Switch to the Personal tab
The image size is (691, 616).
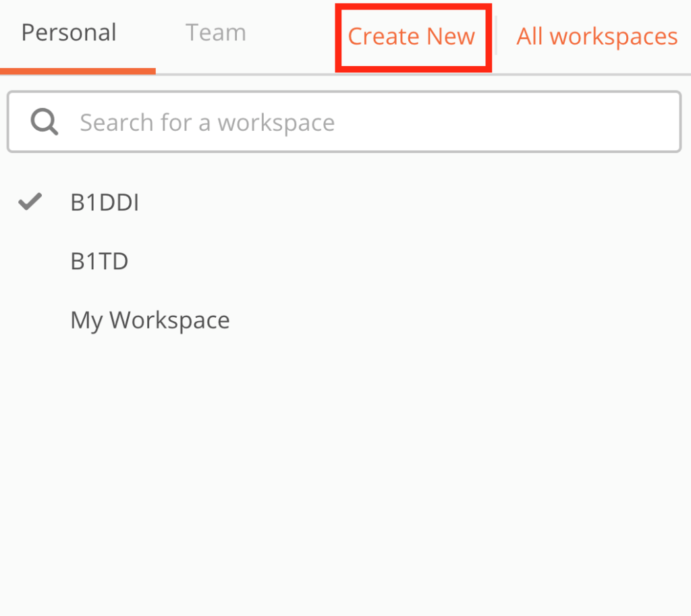[x=69, y=33]
